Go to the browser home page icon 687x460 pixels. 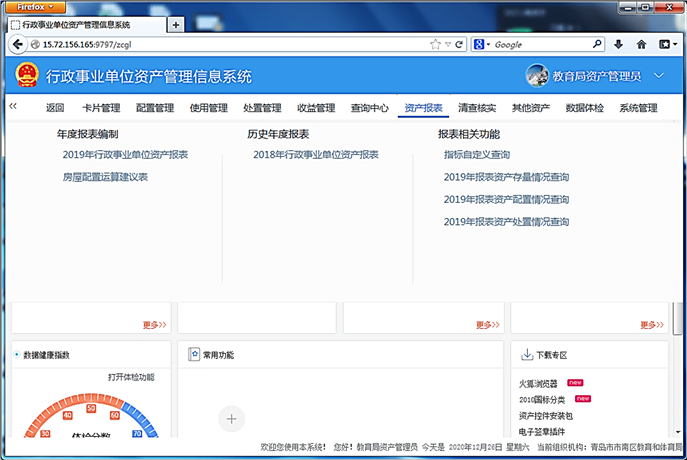click(x=641, y=44)
